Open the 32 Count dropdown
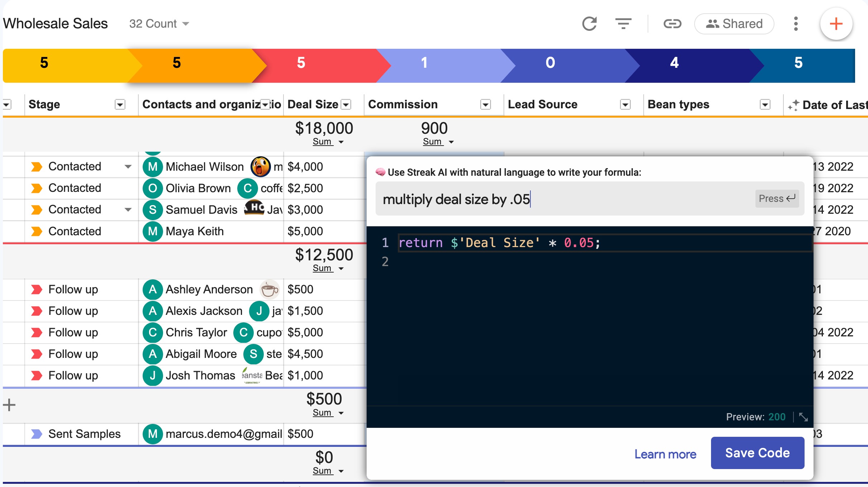The width and height of the screenshot is (868, 487). [159, 24]
